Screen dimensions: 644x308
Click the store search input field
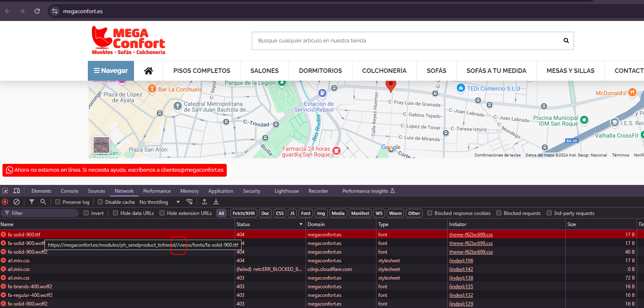408,41
